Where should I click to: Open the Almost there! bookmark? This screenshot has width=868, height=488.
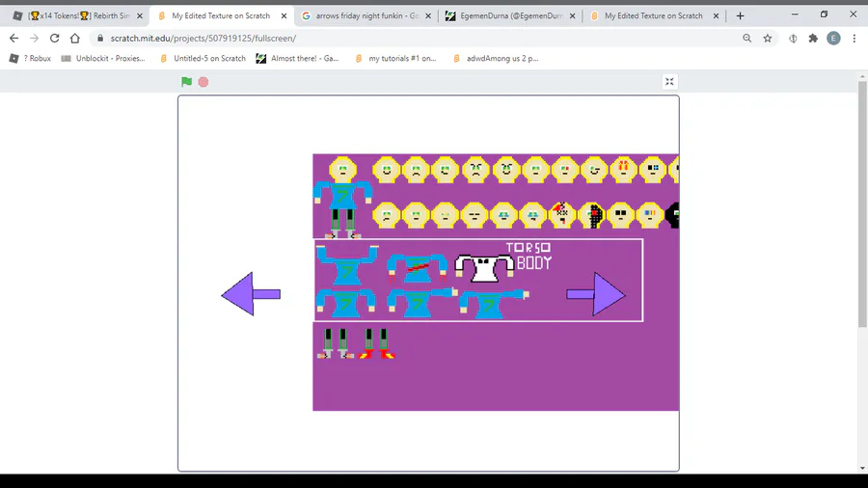297,58
